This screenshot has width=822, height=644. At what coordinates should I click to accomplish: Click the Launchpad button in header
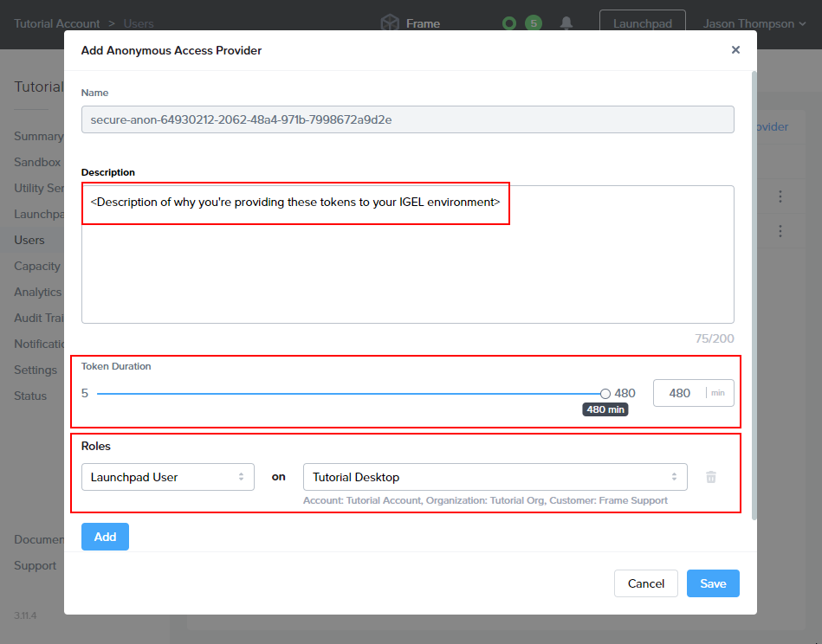click(642, 23)
